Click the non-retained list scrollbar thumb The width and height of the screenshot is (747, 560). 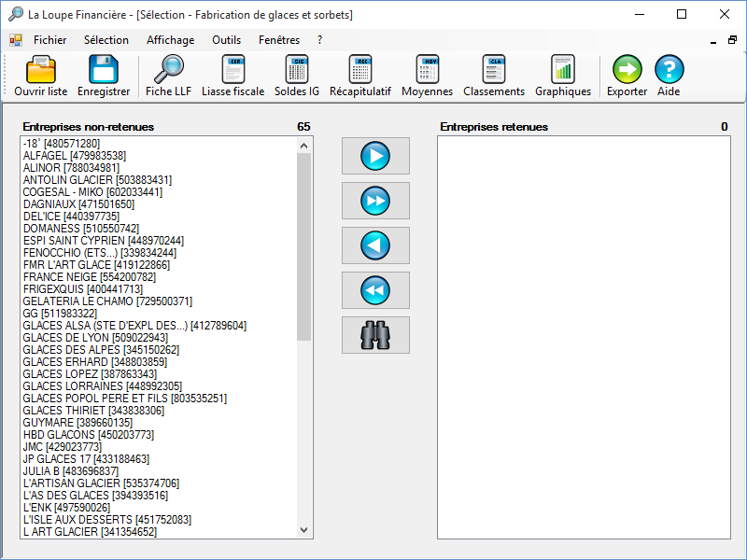pos(304,246)
